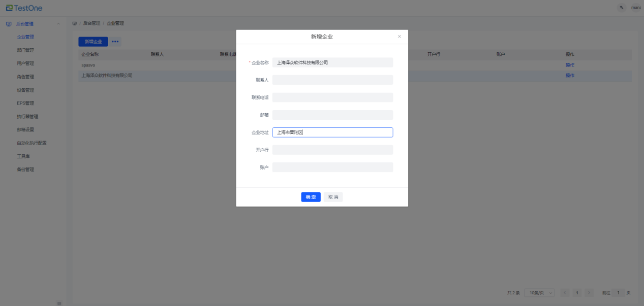This screenshot has width=644, height=306.
Task: Click 后台管理 in the breadcrumb
Action: [x=91, y=23]
